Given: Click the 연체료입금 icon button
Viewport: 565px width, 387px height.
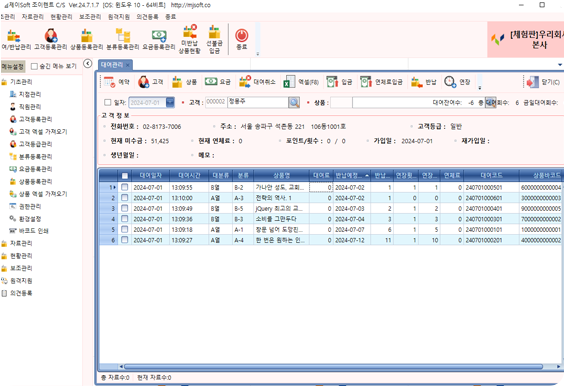Looking at the screenshot, I should pos(381,82).
